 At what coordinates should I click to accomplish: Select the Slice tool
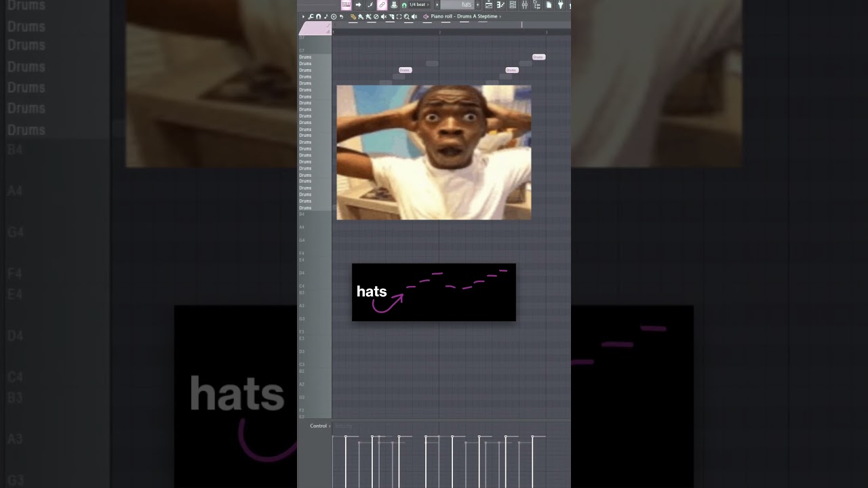pos(391,16)
